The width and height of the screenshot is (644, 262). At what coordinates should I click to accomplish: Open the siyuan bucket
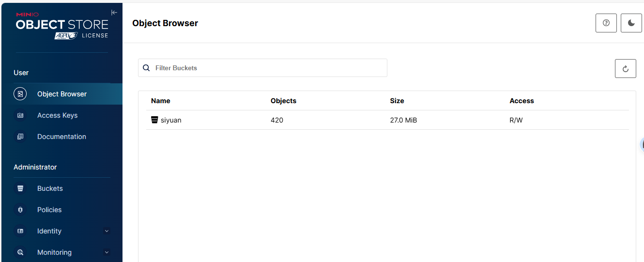pos(171,120)
